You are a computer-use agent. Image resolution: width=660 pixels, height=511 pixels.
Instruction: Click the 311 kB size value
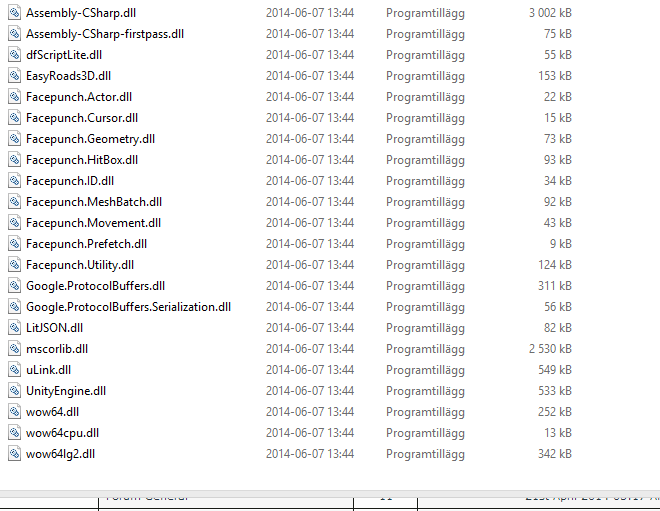coord(555,286)
